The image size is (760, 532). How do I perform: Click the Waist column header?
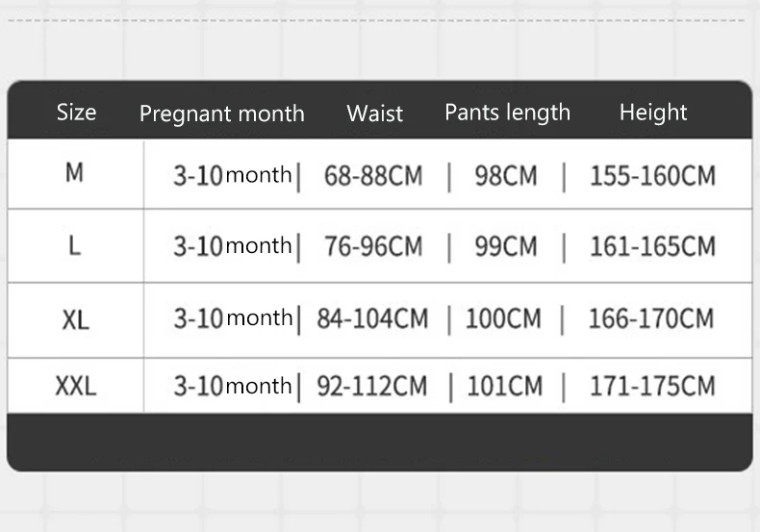tap(374, 114)
